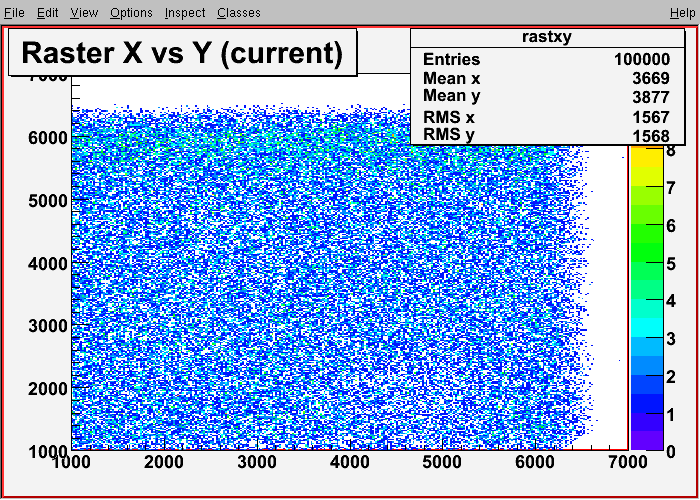Click the x-axis label 2000
This screenshot has width=700, height=500.
click(163, 462)
